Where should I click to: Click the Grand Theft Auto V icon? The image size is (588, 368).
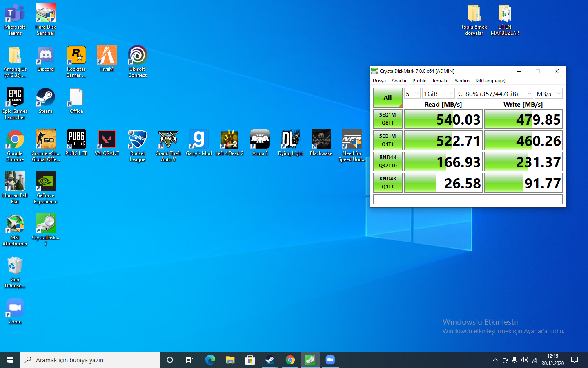tap(168, 146)
